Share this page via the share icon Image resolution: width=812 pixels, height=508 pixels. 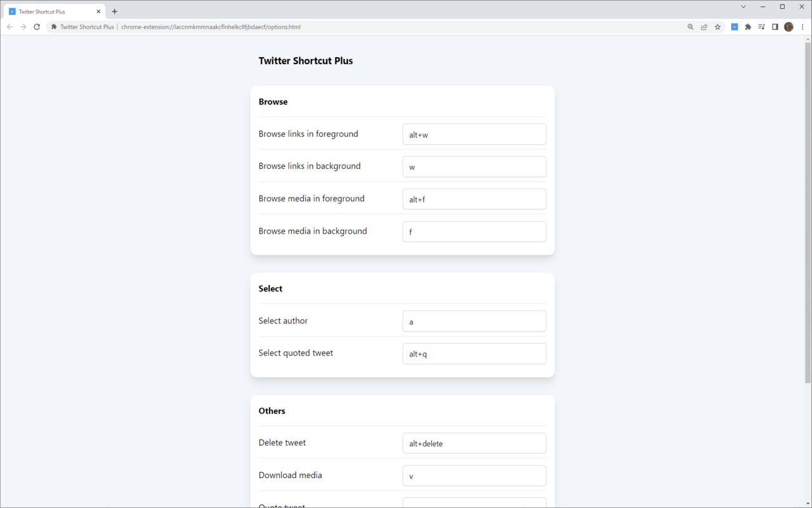click(704, 27)
